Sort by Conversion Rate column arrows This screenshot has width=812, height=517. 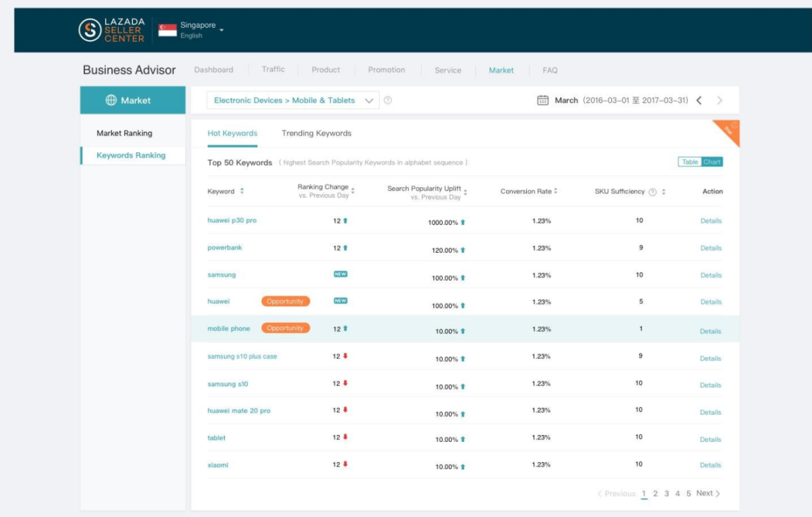556,191
